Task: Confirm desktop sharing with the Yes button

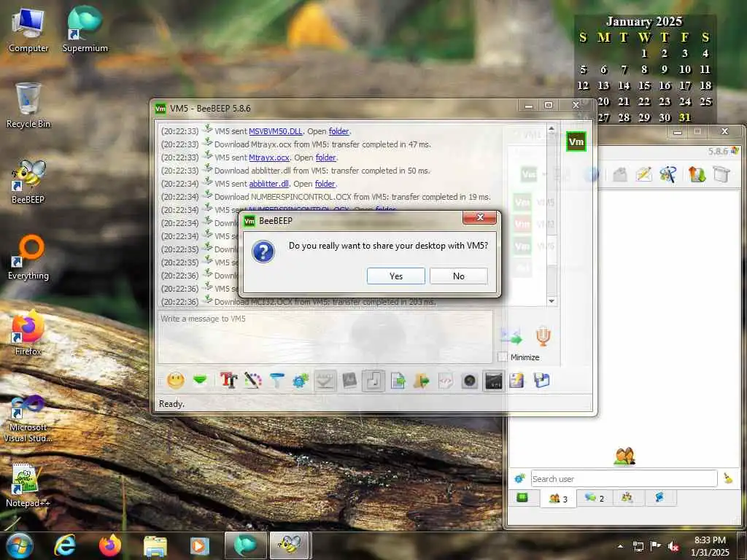Action: click(395, 276)
